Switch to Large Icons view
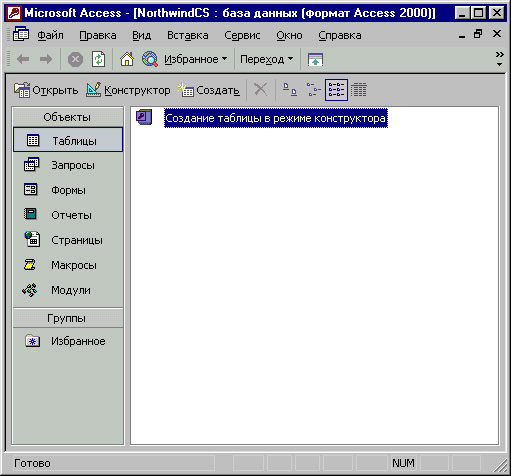 pos(290,90)
